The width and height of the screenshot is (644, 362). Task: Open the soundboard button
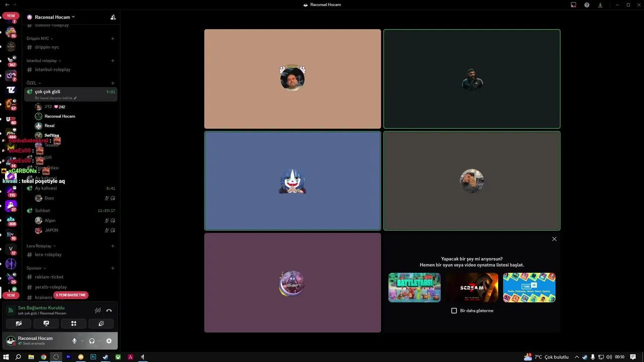[x=101, y=324]
